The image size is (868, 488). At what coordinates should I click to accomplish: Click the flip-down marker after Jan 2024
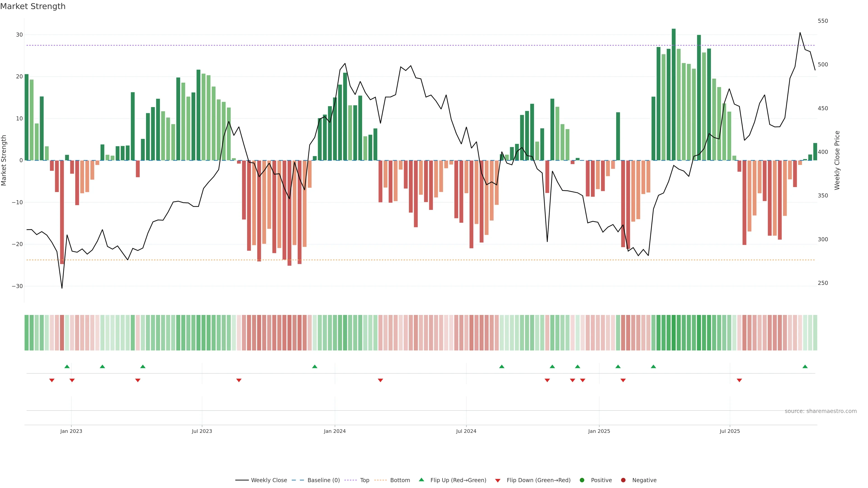(380, 380)
